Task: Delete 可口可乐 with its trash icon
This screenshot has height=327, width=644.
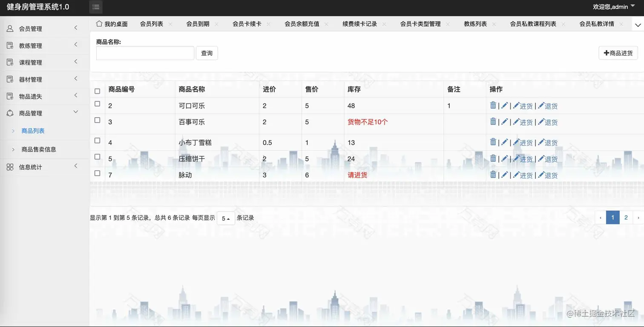Action: point(493,105)
